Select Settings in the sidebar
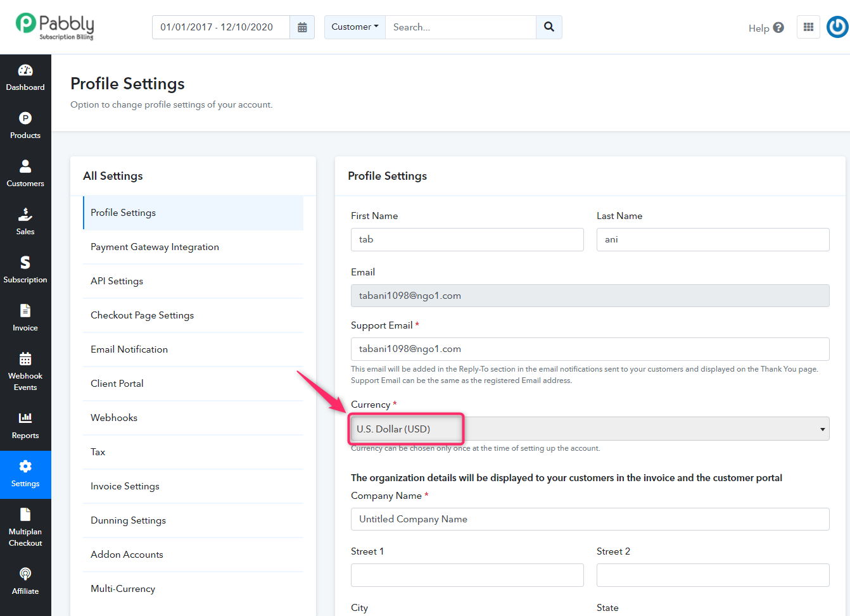Screen dimensions: 850x616 [25, 475]
